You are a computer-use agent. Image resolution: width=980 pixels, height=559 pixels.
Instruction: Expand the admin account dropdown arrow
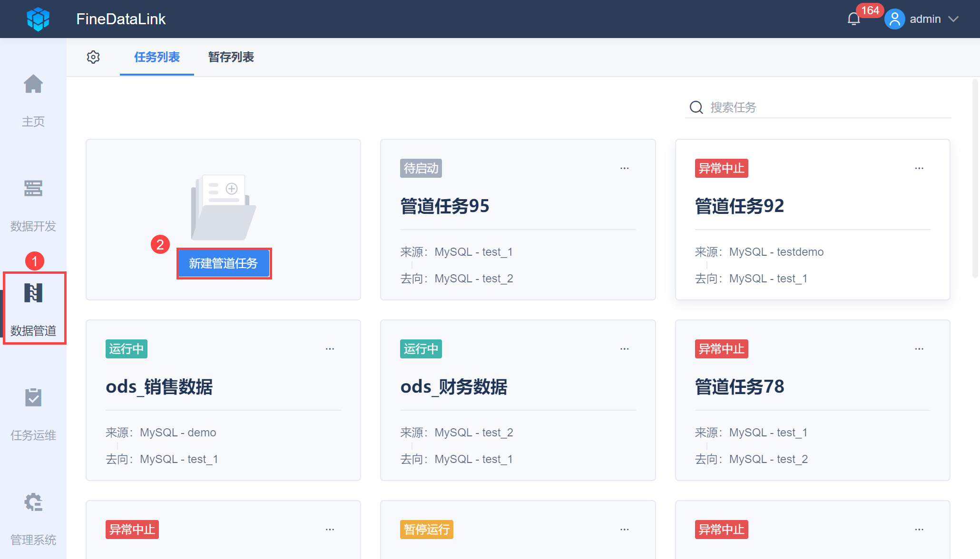point(953,19)
